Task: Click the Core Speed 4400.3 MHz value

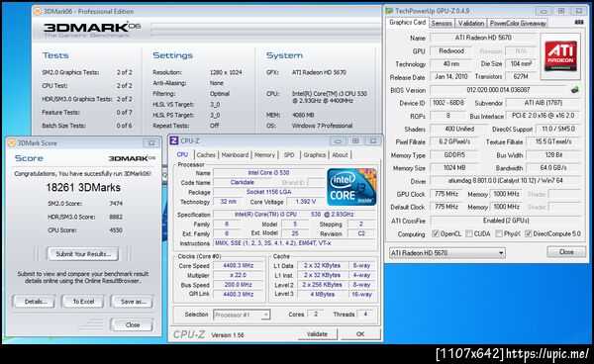Action: 239,266
